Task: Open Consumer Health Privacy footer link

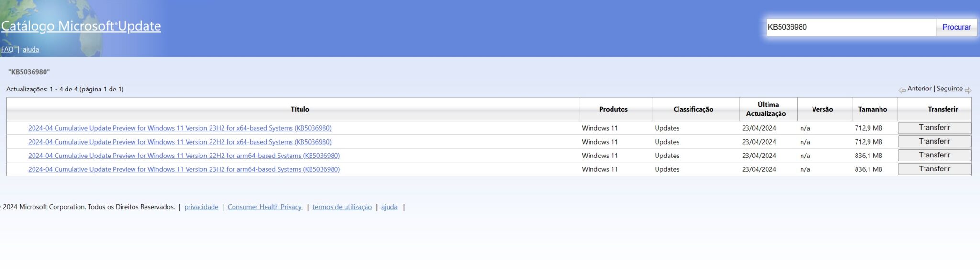Action: click(x=265, y=207)
